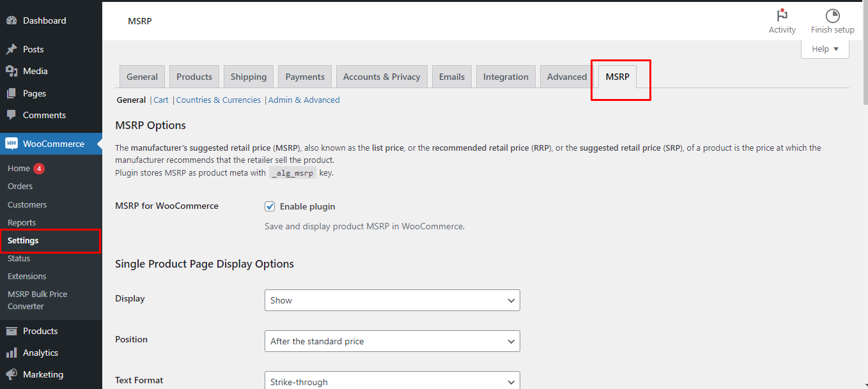This screenshot has width=868, height=389.
Task: Toggle the Enable plugin checkbox
Action: (270, 206)
